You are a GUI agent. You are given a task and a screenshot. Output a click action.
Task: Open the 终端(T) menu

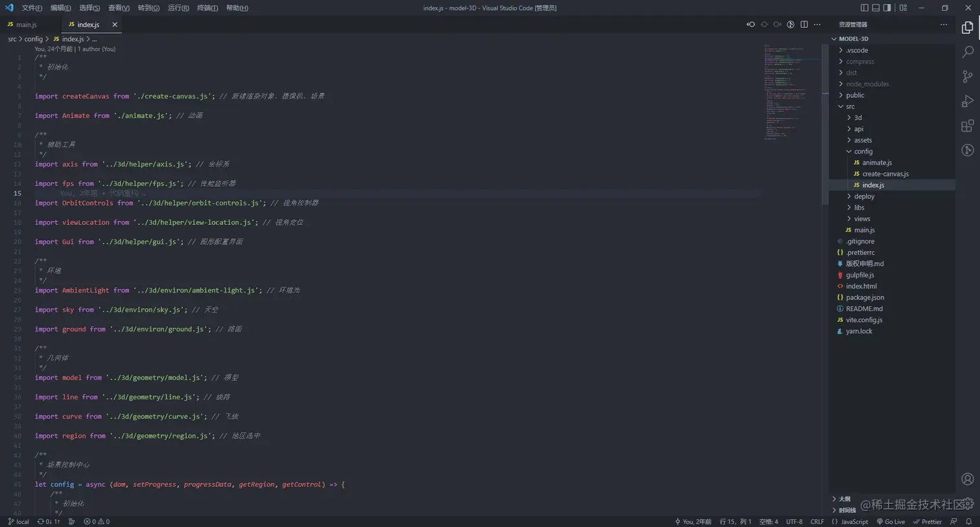pos(207,8)
